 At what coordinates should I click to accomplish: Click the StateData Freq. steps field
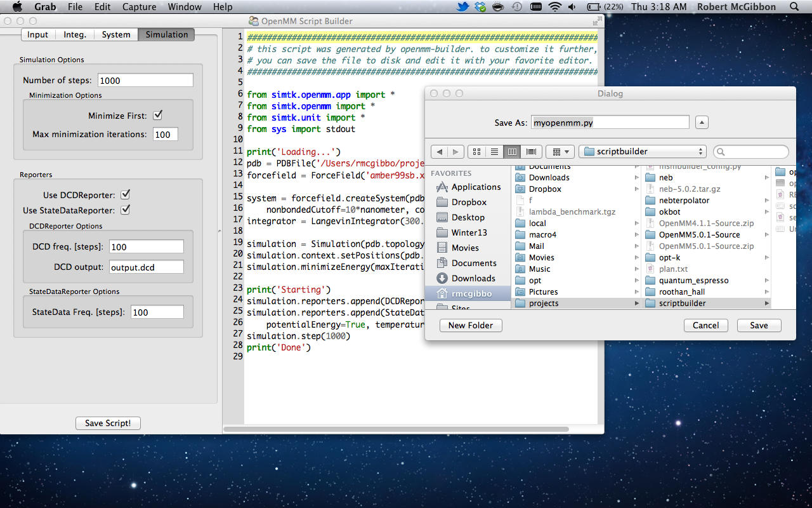click(x=157, y=312)
